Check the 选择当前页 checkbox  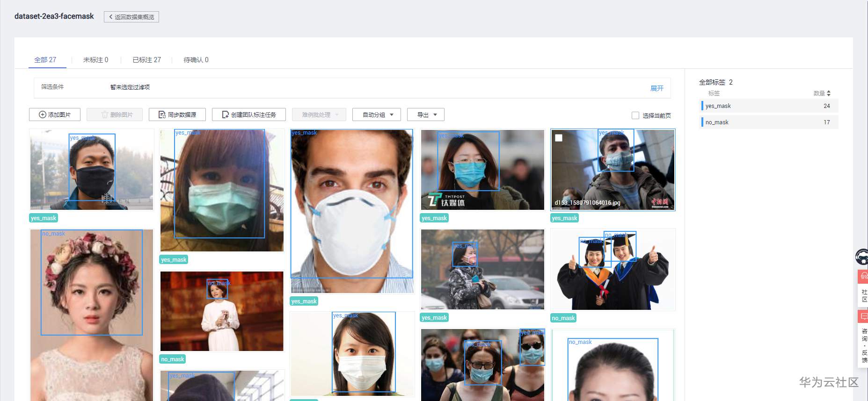(635, 115)
